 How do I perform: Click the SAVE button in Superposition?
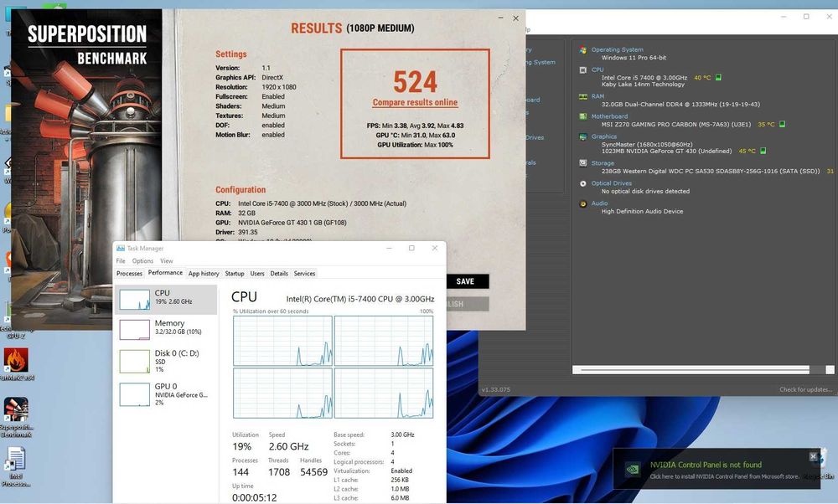click(x=465, y=281)
